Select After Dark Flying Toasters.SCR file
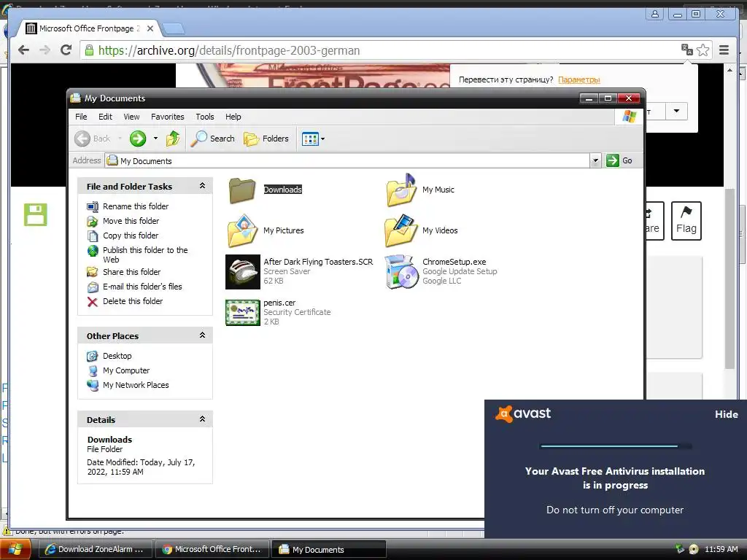The image size is (747, 560). tap(299, 271)
